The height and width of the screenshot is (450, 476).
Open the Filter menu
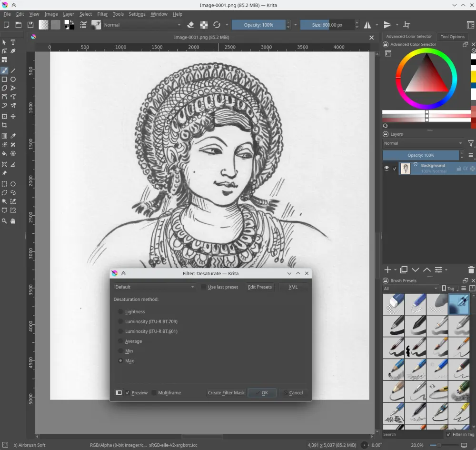click(x=102, y=14)
